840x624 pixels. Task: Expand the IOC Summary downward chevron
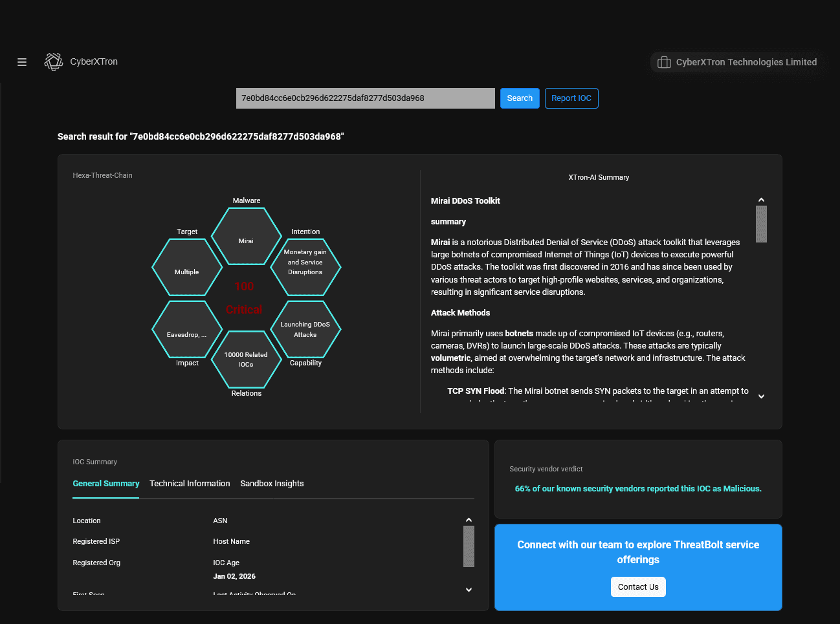point(469,590)
